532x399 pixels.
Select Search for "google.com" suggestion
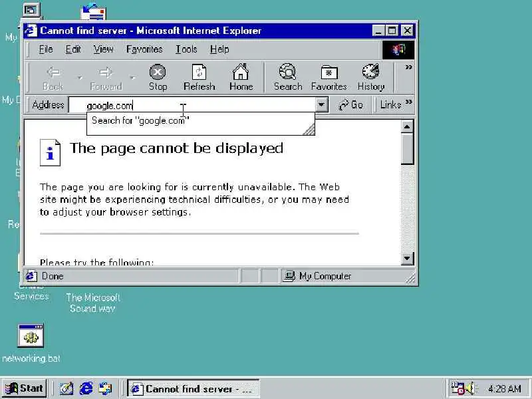(201, 120)
